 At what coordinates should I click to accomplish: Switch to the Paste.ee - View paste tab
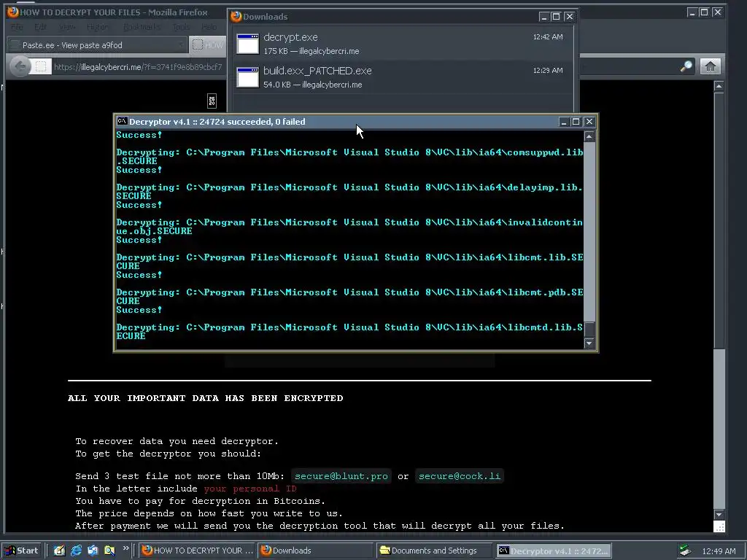pos(97,44)
